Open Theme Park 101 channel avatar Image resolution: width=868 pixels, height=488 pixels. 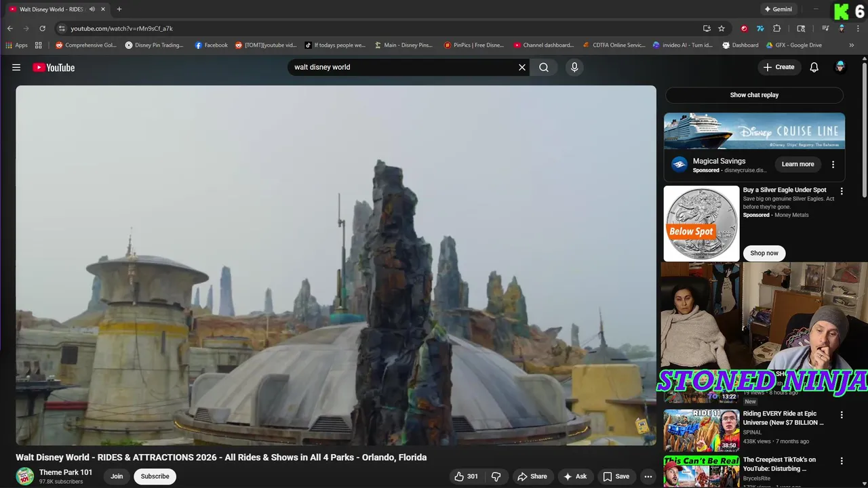click(25, 476)
